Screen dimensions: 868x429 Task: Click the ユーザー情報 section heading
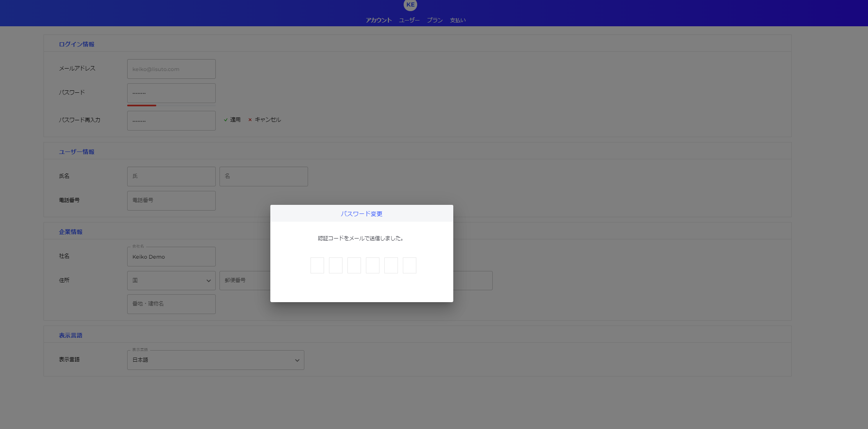[x=76, y=152]
